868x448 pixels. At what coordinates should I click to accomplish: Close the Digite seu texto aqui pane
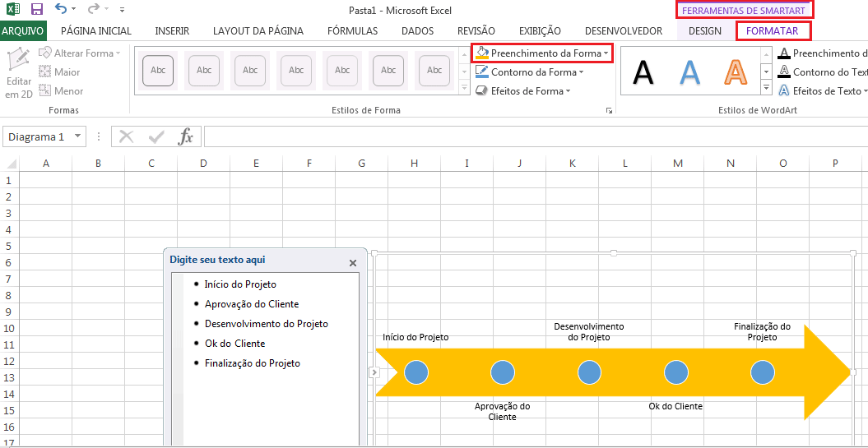tap(353, 263)
